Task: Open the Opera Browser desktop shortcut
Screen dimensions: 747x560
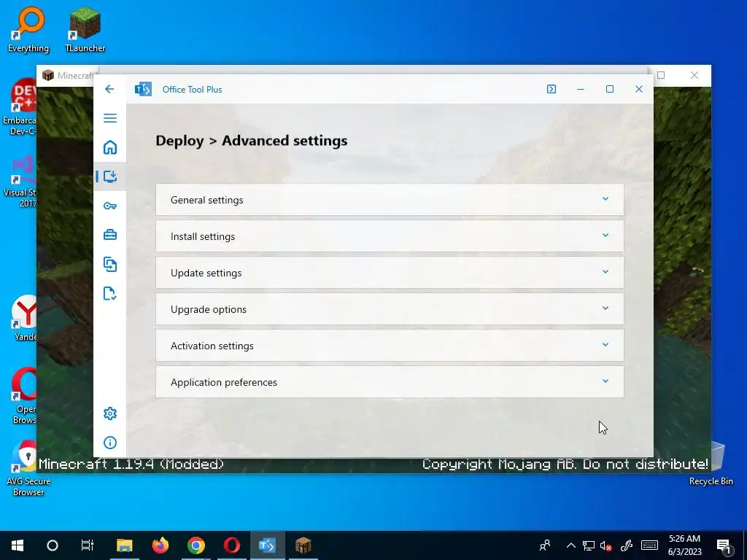Action: point(24,395)
